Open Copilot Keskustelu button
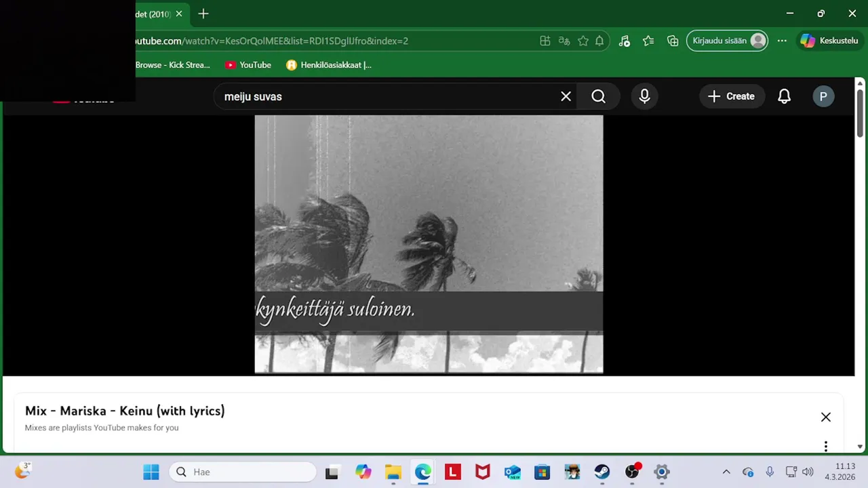 829,41
